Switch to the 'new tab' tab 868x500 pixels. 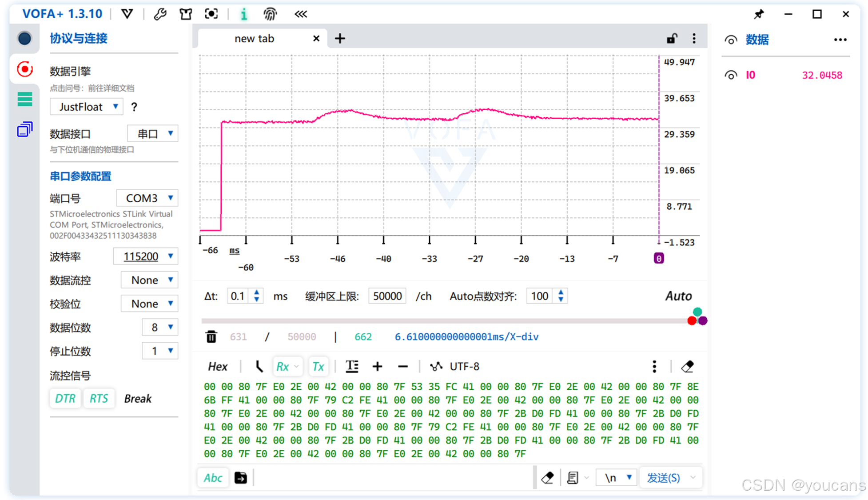click(x=254, y=39)
